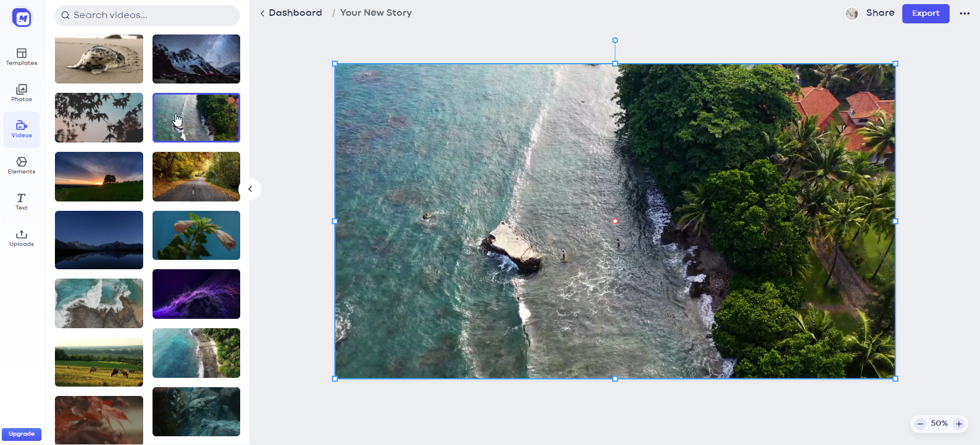Click the 50% zoom level

point(939,423)
